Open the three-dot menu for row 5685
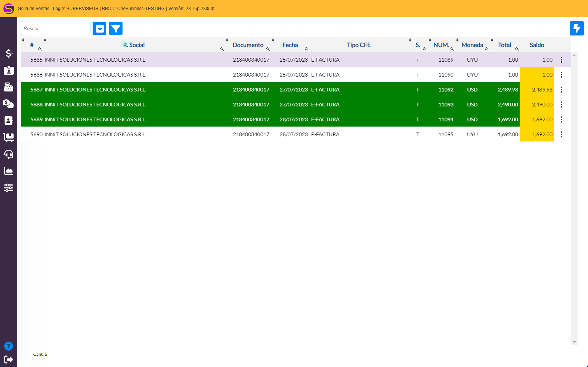The image size is (588, 367). click(561, 60)
